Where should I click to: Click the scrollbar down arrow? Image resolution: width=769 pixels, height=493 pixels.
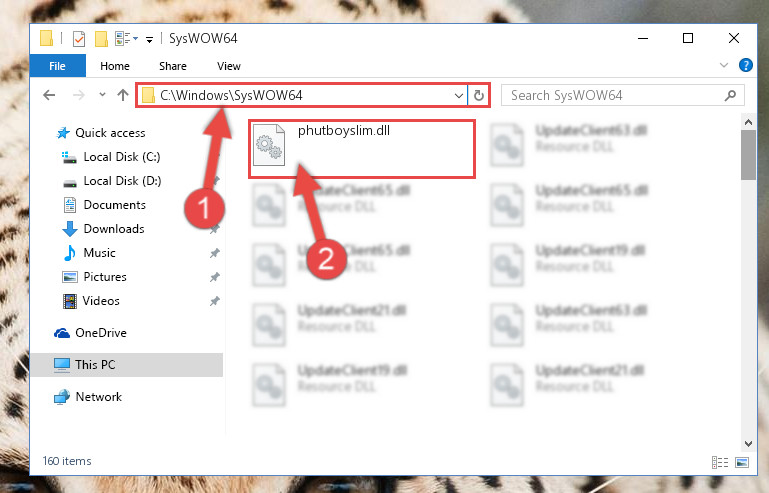click(x=748, y=443)
